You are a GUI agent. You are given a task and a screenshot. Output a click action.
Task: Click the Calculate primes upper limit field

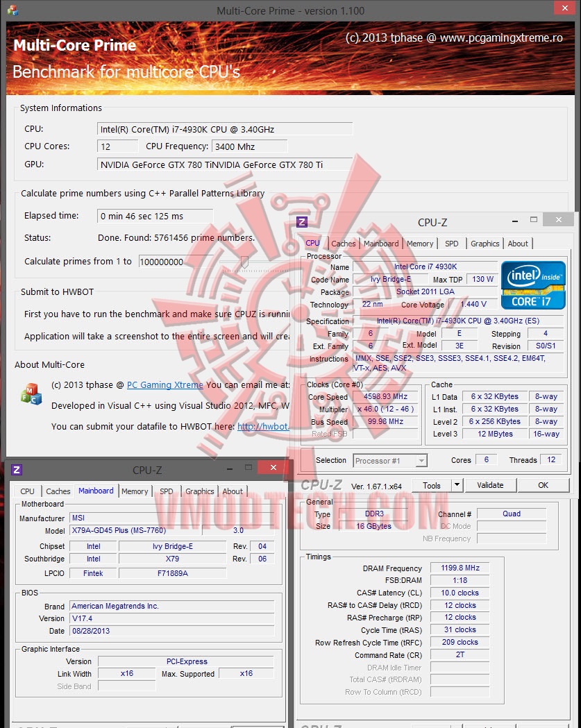[x=176, y=262]
